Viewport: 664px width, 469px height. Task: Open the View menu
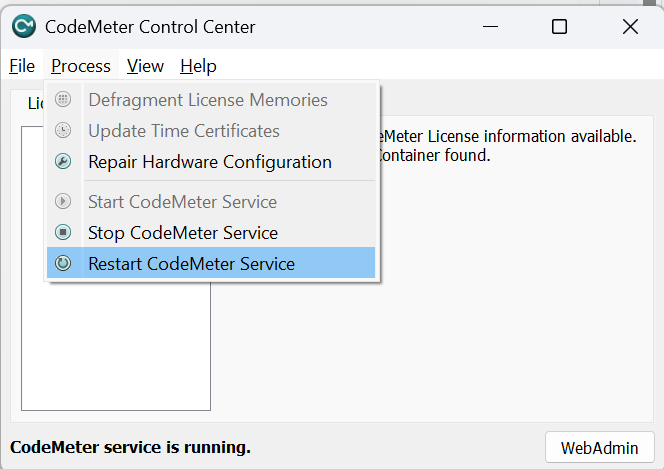(x=145, y=66)
